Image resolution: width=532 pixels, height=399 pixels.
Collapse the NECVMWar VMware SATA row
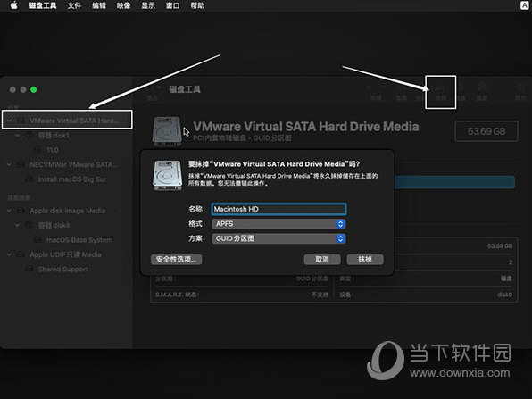coord(9,164)
